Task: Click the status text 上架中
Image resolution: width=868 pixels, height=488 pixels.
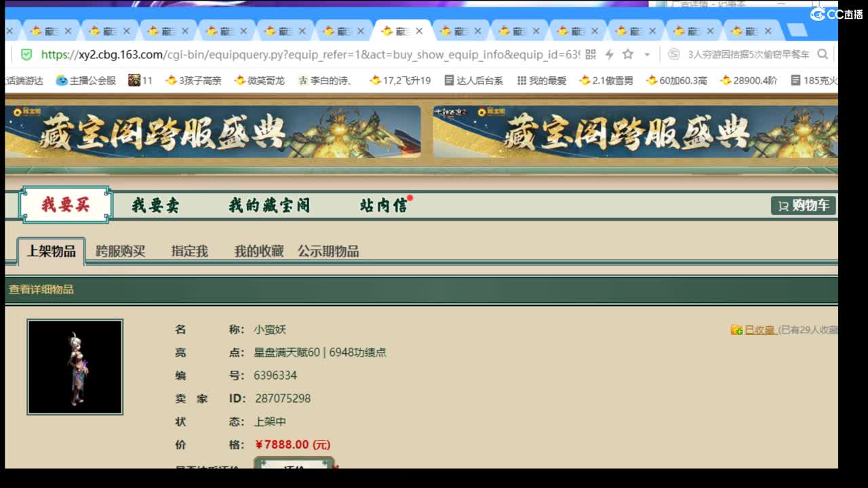Action: (x=270, y=422)
